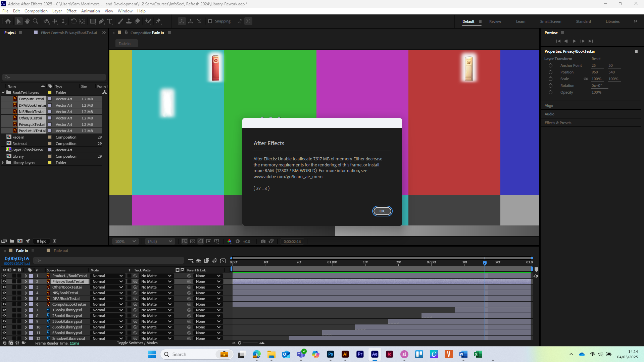The width and height of the screenshot is (644, 362).
Task: Expand the Library Layers folder
Action: pyautogui.click(x=3, y=163)
